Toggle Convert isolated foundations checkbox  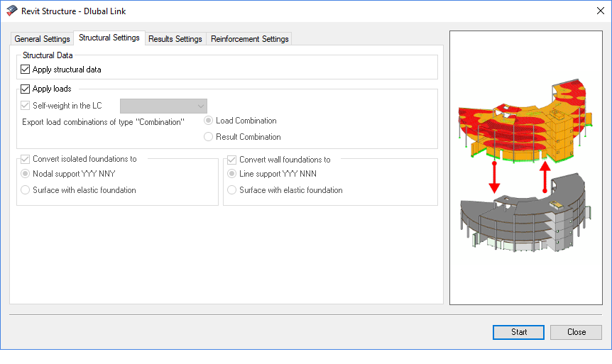point(26,160)
